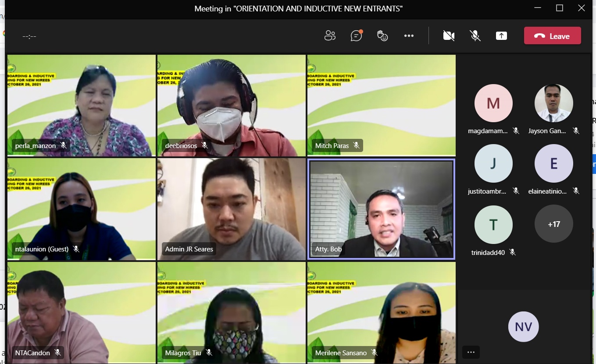Open reactions and raise hand
The image size is (596, 364).
(x=382, y=36)
